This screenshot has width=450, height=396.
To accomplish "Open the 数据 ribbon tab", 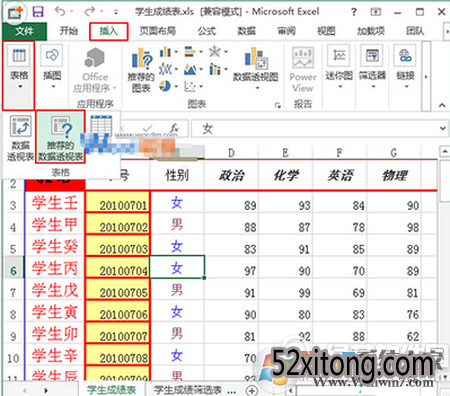I will 246,31.
